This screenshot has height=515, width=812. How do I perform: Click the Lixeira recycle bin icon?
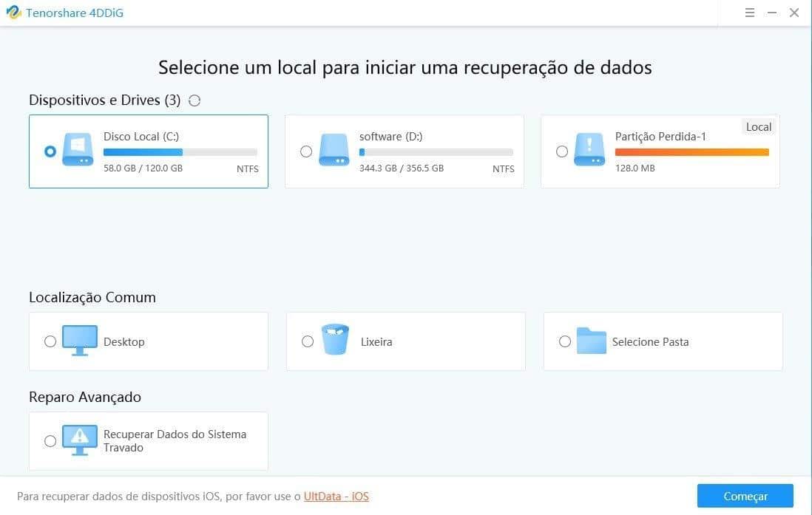(335, 340)
